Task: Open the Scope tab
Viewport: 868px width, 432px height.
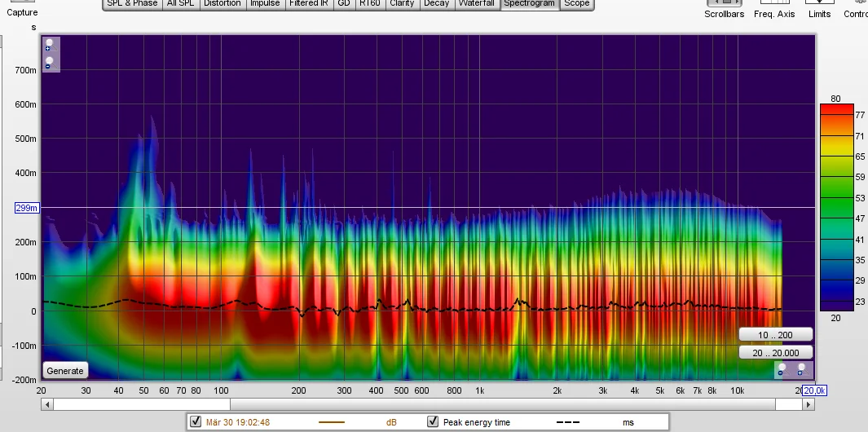Action: click(577, 4)
